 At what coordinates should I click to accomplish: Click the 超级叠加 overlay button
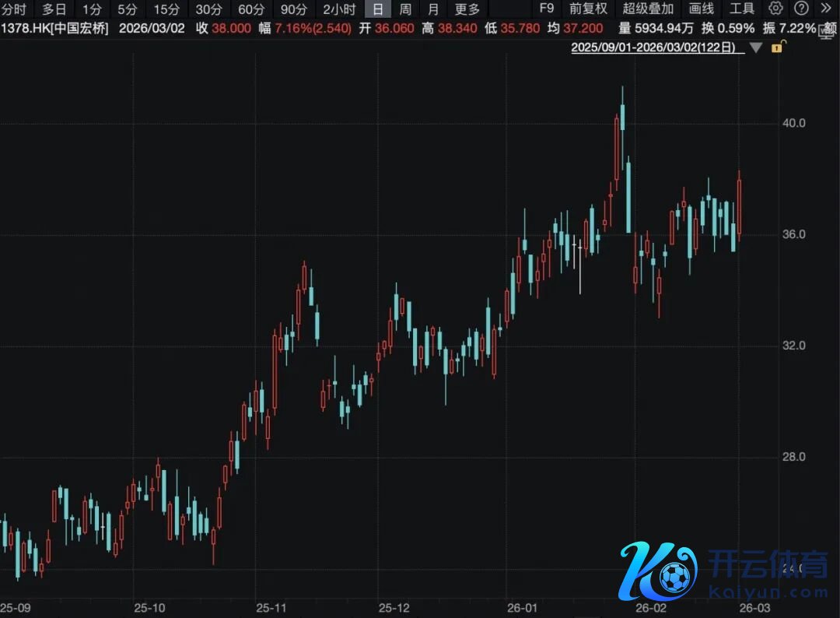coord(648,9)
